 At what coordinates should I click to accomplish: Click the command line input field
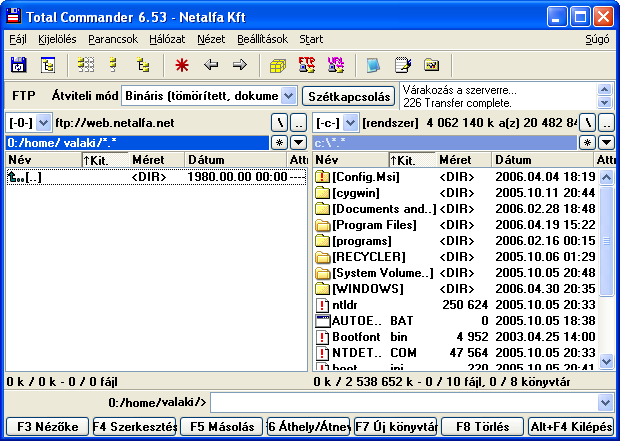pyautogui.click(x=404, y=403)
